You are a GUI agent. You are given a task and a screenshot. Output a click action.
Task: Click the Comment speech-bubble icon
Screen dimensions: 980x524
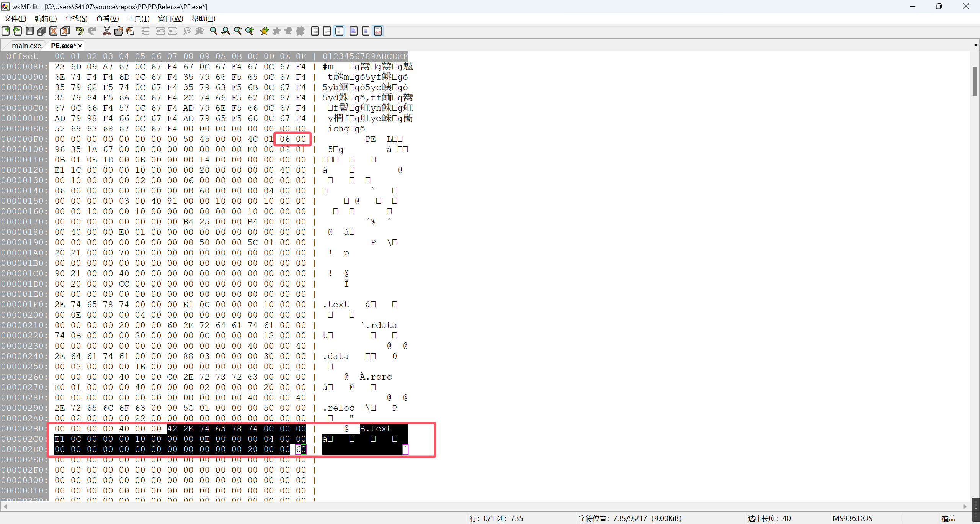187,31
